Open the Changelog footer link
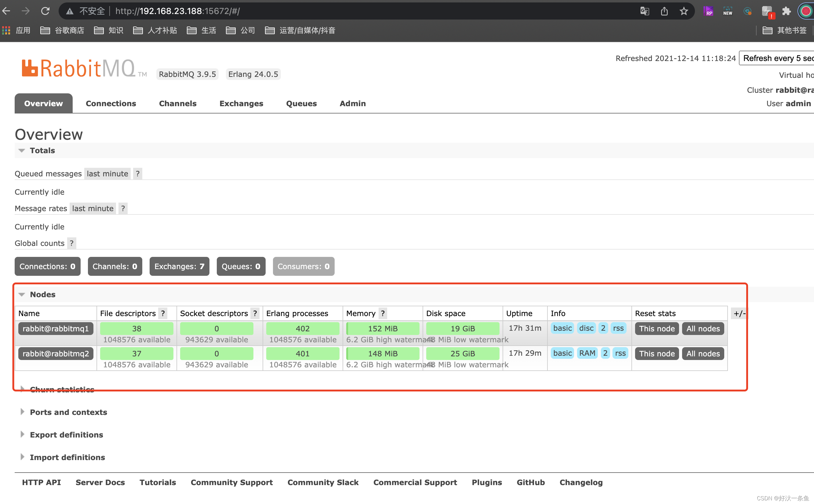Image resolution: width=814 pixels, height=504 pixels. point(581,482)
